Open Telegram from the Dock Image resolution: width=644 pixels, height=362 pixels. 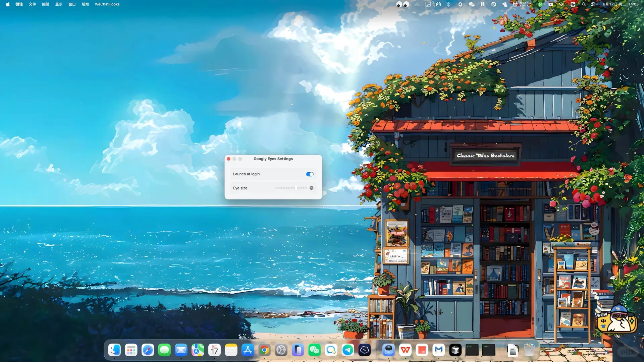click(348, 350)
